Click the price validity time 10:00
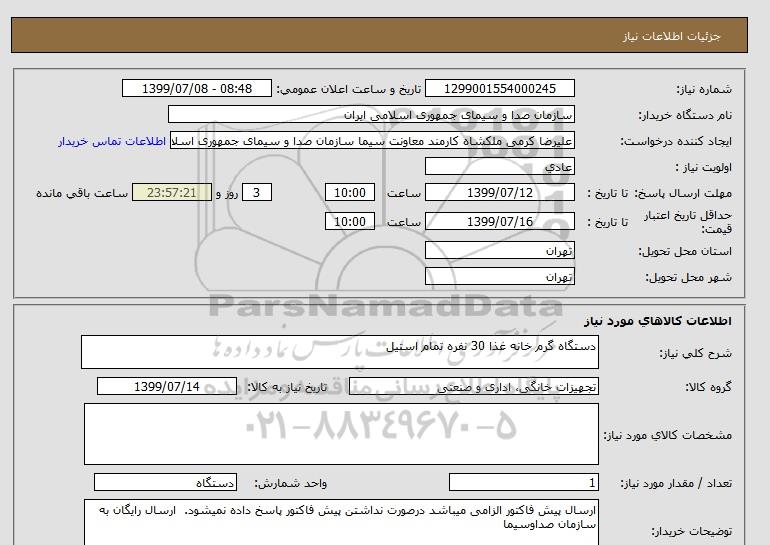Screen dimensions: 770x545 coord(350,221)
